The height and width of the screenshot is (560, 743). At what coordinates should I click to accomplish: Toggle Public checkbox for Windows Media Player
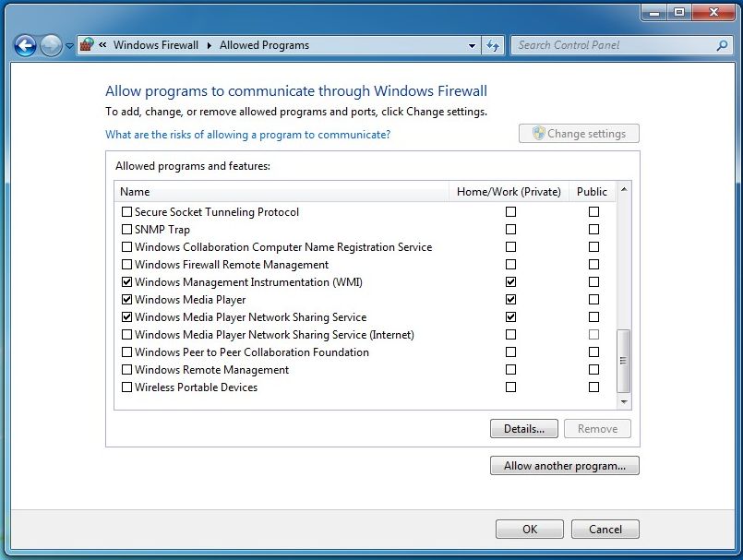593,300
